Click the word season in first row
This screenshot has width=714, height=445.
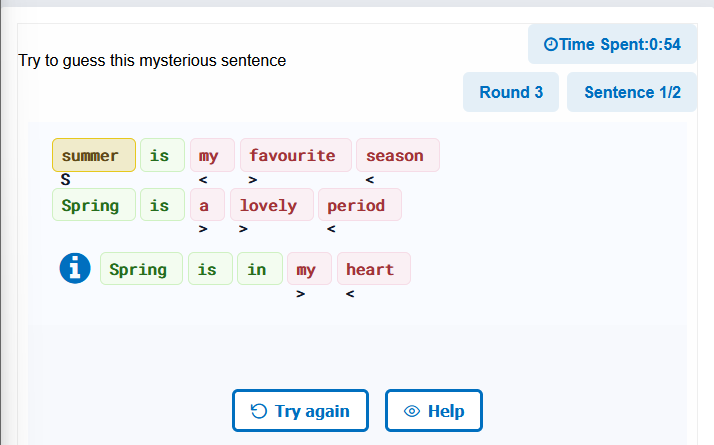[398, 155]
